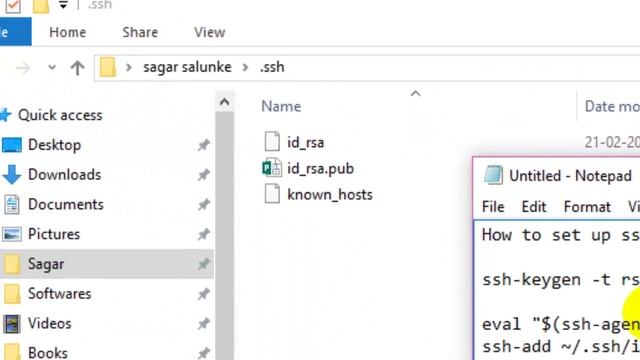
Task: Click pin icon next to Downloads
Action: tap(203, 175)
